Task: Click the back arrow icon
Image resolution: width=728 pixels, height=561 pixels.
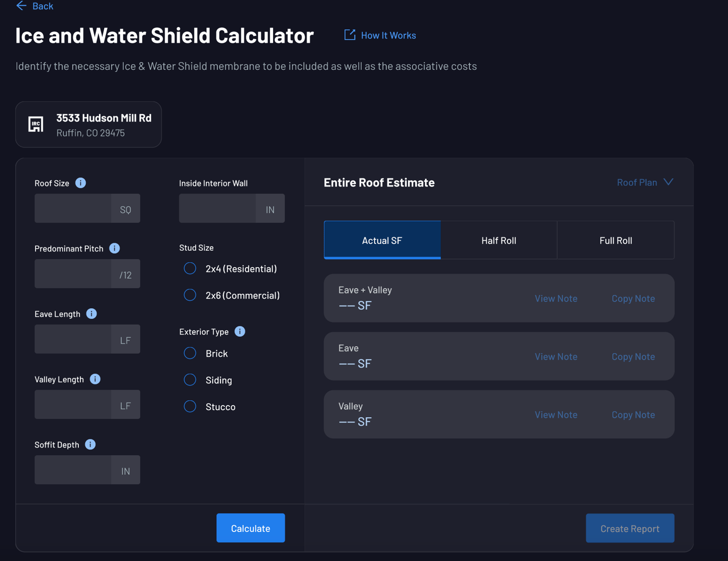Action: point(20,6)
